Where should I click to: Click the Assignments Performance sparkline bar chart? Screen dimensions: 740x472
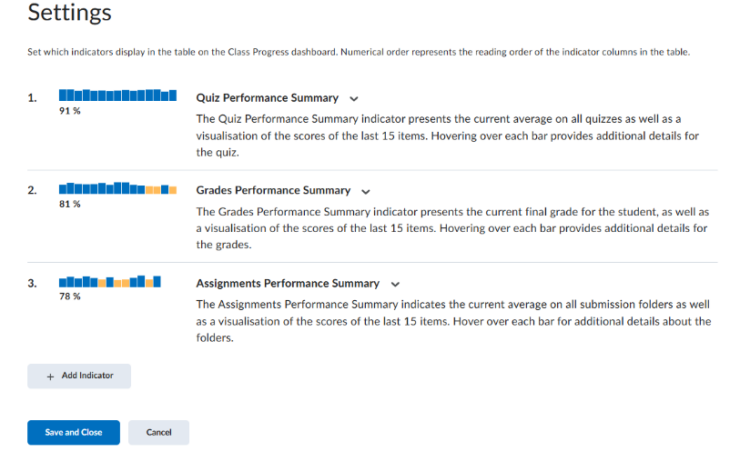(x=110, y=281)
